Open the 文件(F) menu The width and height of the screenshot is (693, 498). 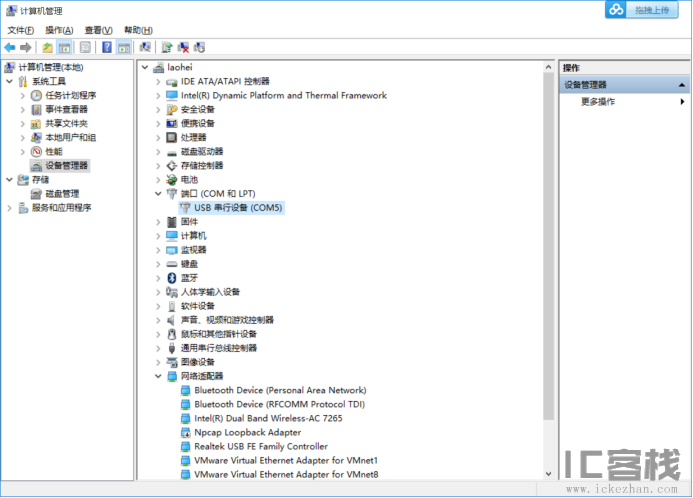[21, 30]
